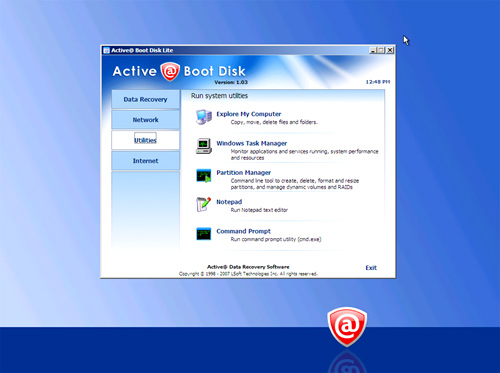Switch to the Data Recovery tab
500x373 pixels.
click(145, 99)
